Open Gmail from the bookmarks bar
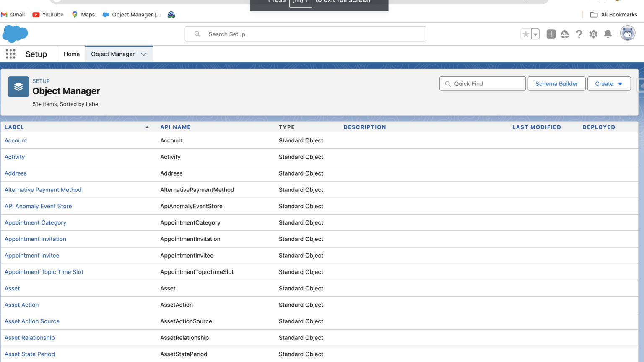The height and width of the screenshot is (362, 644). (x=13, y=14)
